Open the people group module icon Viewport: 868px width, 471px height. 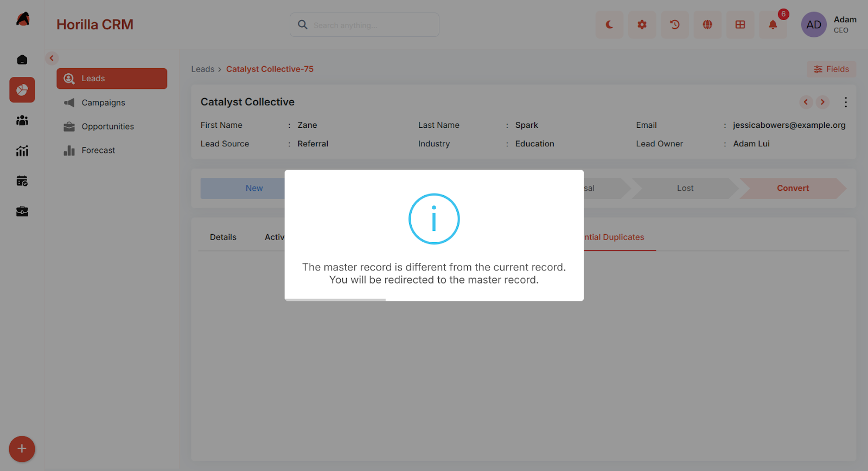[22, 120]
